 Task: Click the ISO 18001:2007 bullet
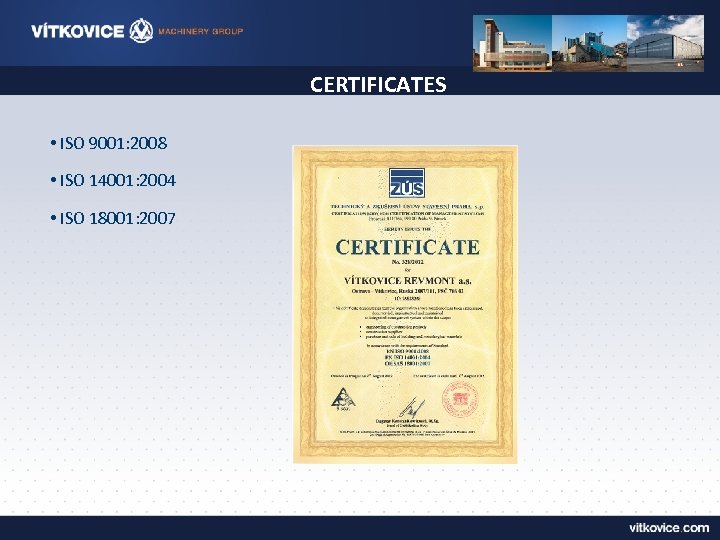[113, 218]
